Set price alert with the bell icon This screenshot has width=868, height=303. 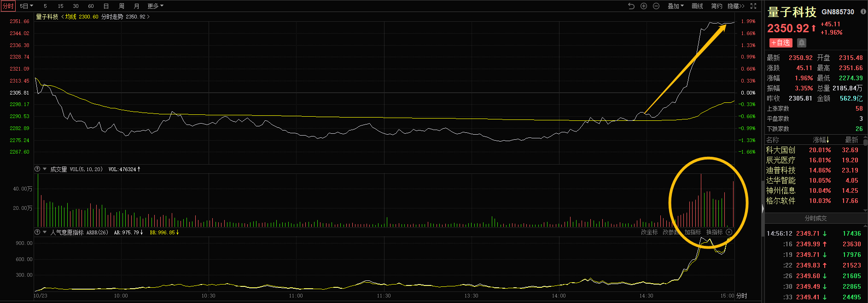(x=802, y=43)
